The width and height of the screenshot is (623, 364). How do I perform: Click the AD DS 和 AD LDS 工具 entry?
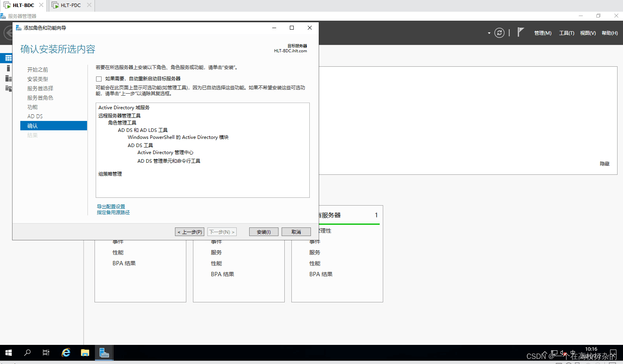coord(143,130)
